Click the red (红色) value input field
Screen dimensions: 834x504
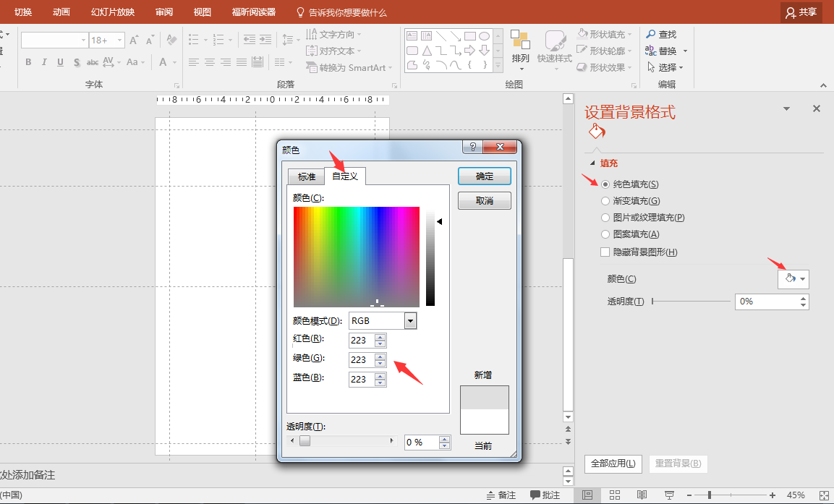360,341
